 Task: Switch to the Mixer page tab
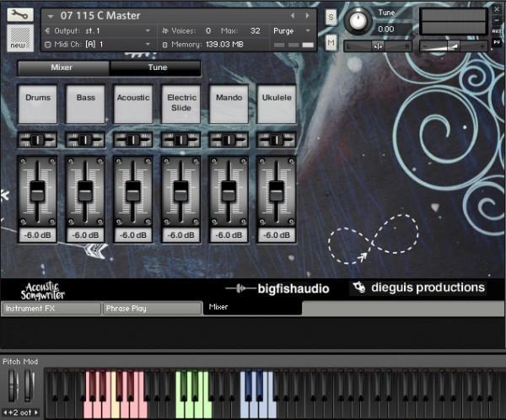click(63, 67)
